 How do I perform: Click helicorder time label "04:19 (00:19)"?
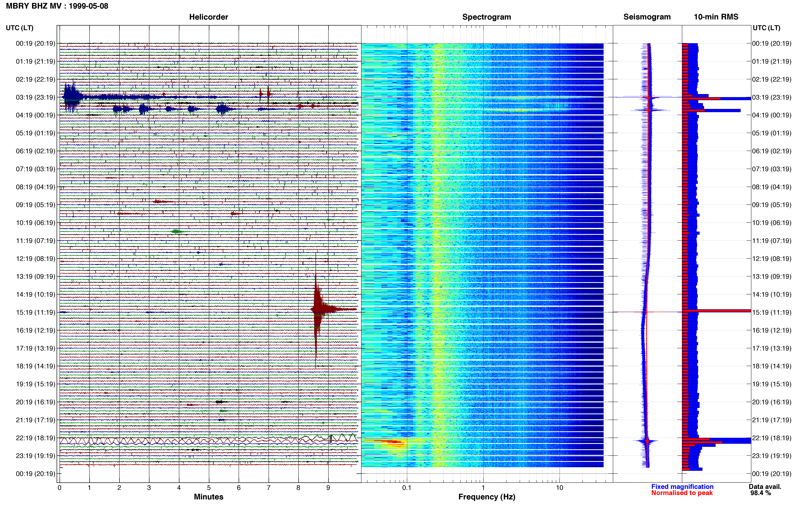(x=36, y=115)
